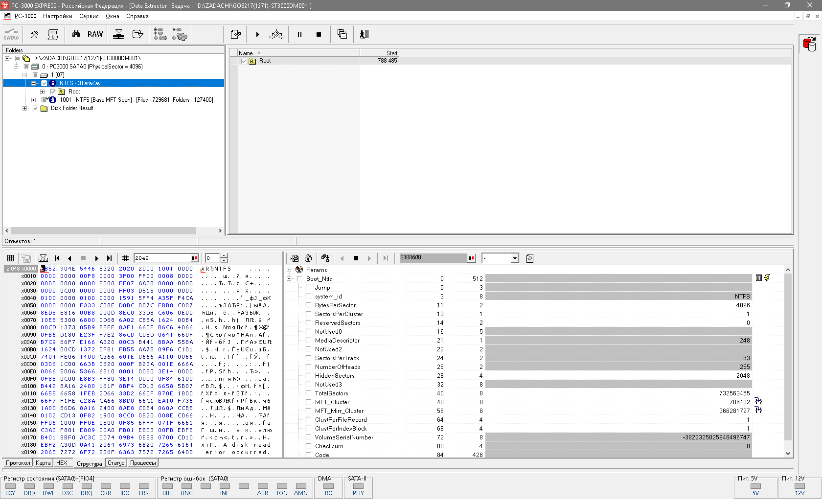Click the sector number field showing 2048

(x=161, y=258)
